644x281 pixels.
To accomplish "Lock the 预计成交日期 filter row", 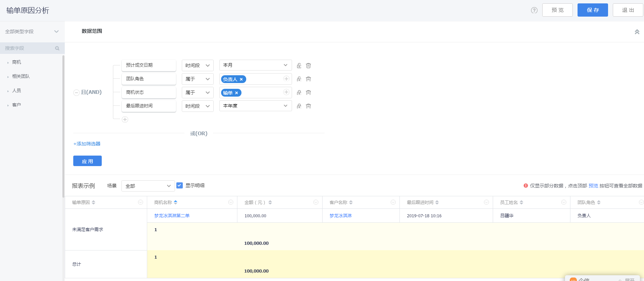I will click(299, 65).
